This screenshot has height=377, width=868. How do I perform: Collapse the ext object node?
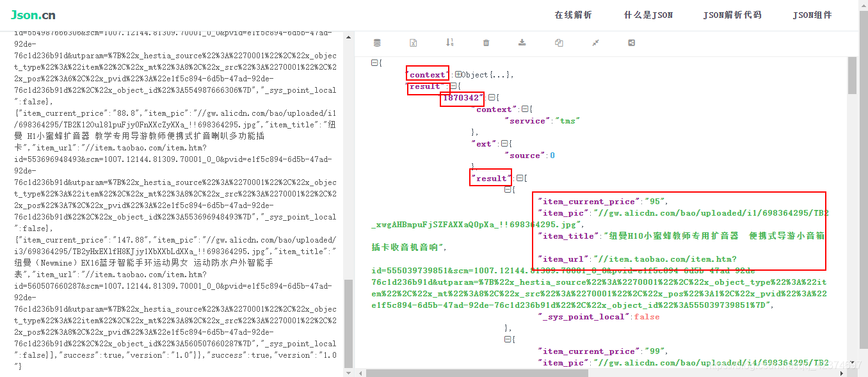click(504, 144)
